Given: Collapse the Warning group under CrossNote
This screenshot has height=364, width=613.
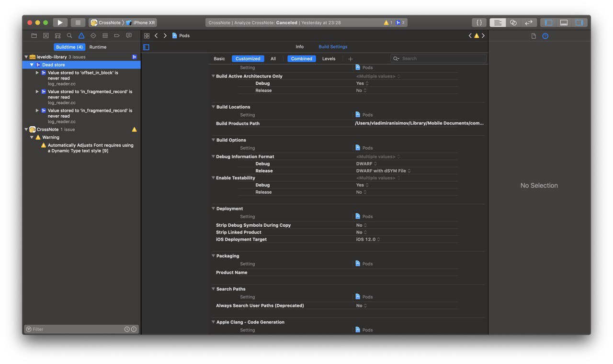Looking at the screenshot, I should (32, 137).
